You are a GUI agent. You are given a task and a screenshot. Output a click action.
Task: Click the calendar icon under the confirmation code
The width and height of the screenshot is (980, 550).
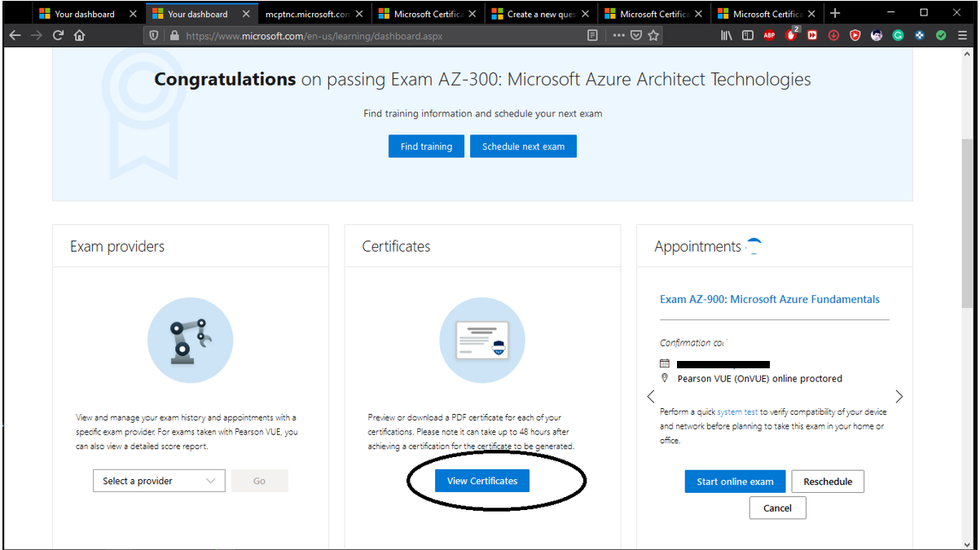665,363
